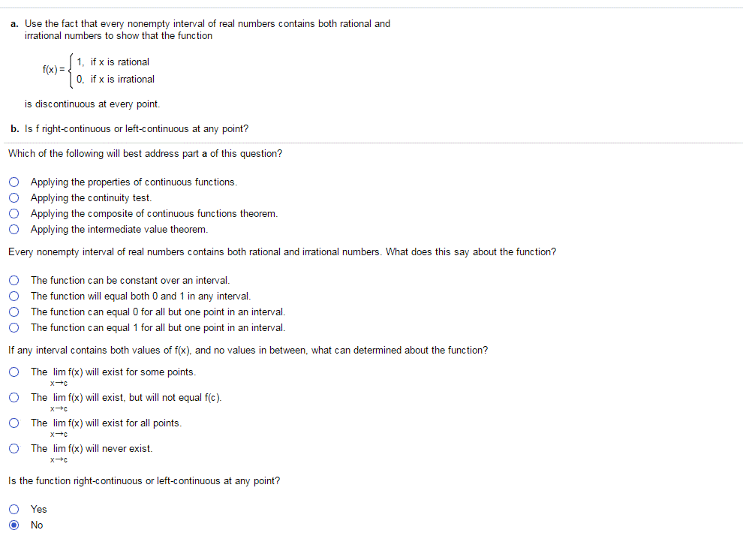Click the 'Which of the following' question text

[146, 154]
